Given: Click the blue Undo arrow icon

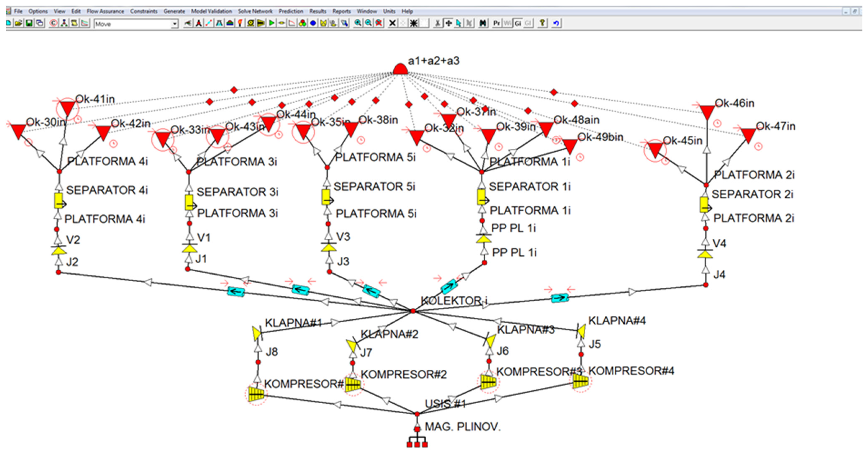Looking at the screenshot, I should coord(556,23).
